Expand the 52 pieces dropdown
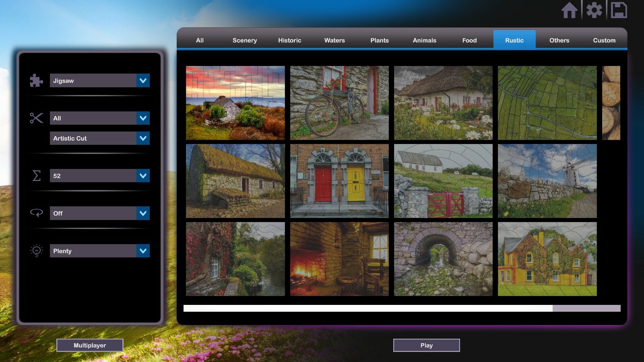The width and height of the screenshot is (644, 362). [x=143, y=176]
